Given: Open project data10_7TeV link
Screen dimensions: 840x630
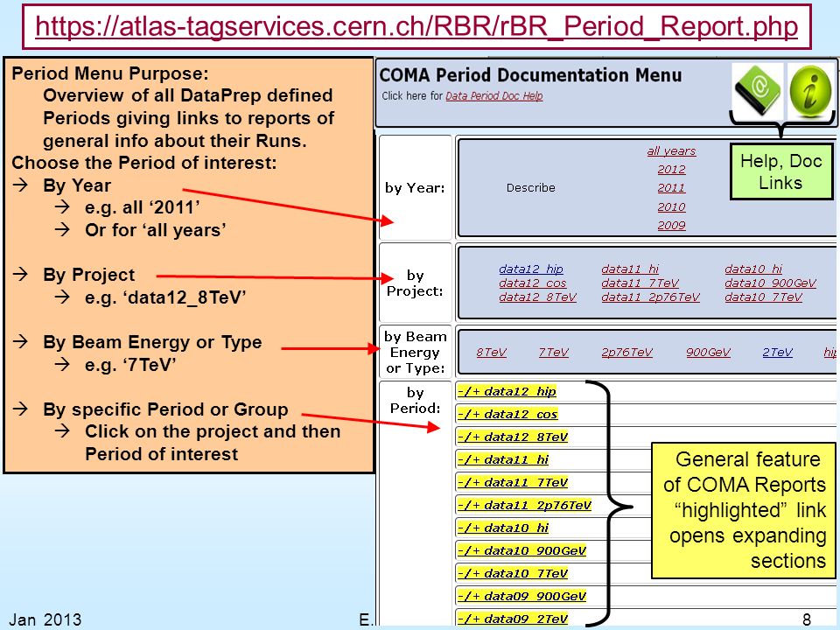Looking at the screenshot, I should pos(763,297).
